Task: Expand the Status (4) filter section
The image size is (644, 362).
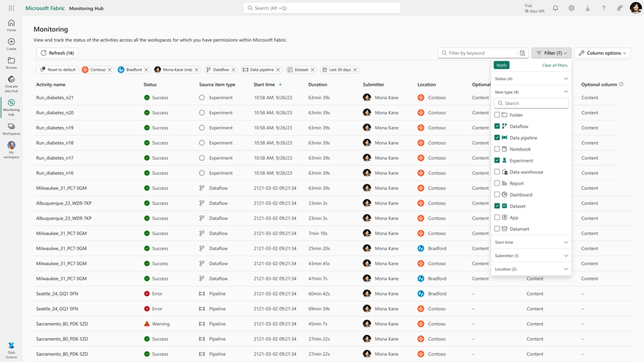Action: tap(531, 79)
